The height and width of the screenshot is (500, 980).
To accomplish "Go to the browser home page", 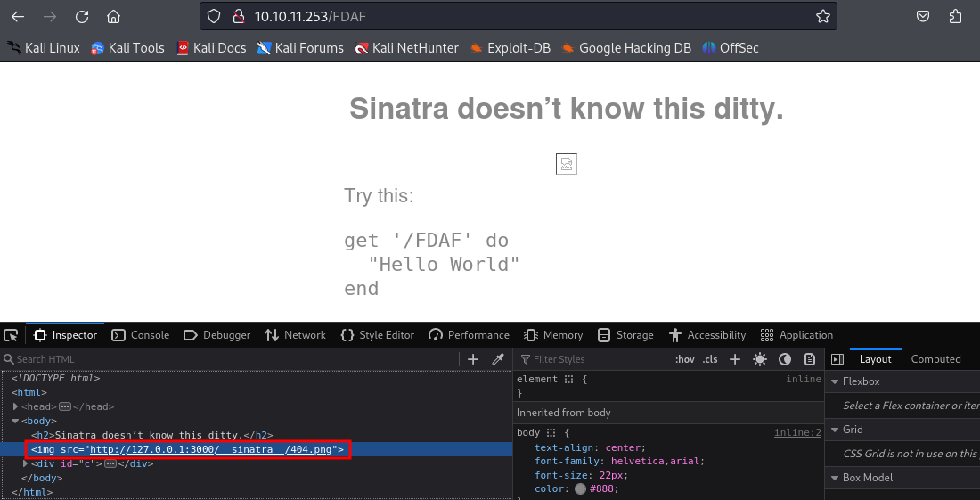I will 113,16.
